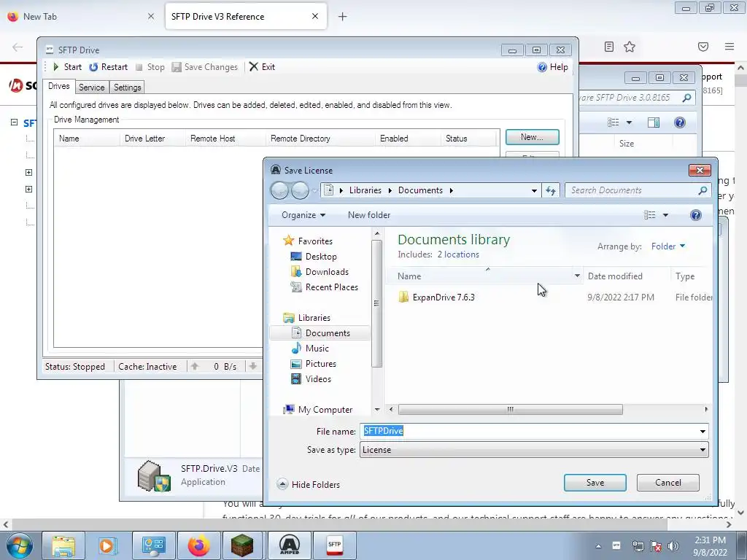
Task: Select the ExpanDrive 7.6.3 folder
Action: click(444, 297)
